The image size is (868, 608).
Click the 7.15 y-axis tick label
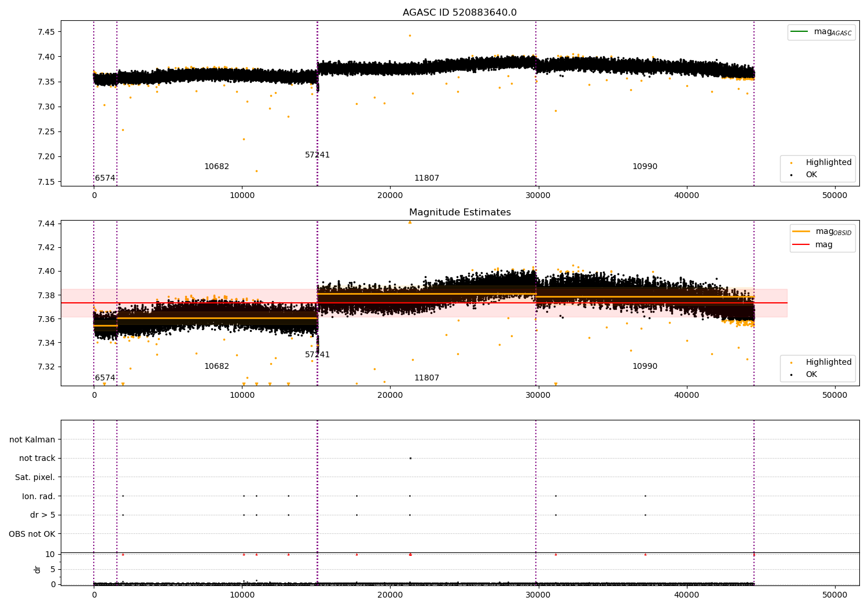click(x=46, y=182)
